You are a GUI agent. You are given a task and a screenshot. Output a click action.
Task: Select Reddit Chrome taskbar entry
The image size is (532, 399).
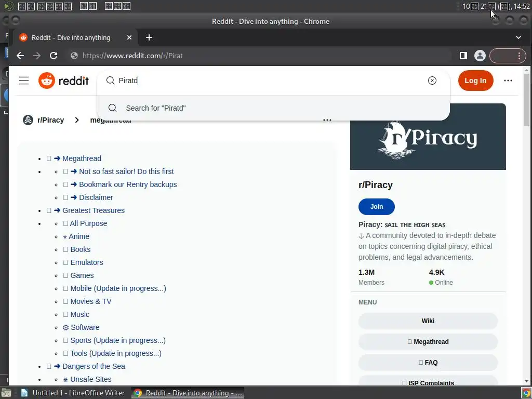point(188,393)
